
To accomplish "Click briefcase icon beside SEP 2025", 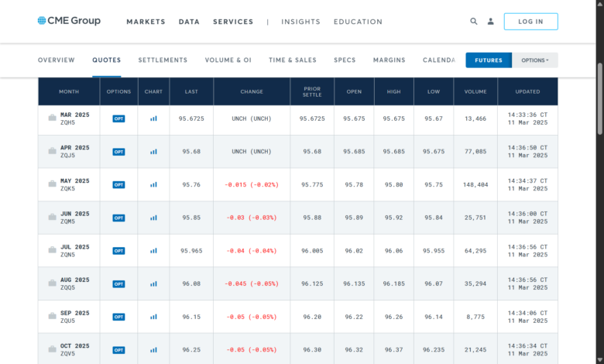I will coord(53,317).
